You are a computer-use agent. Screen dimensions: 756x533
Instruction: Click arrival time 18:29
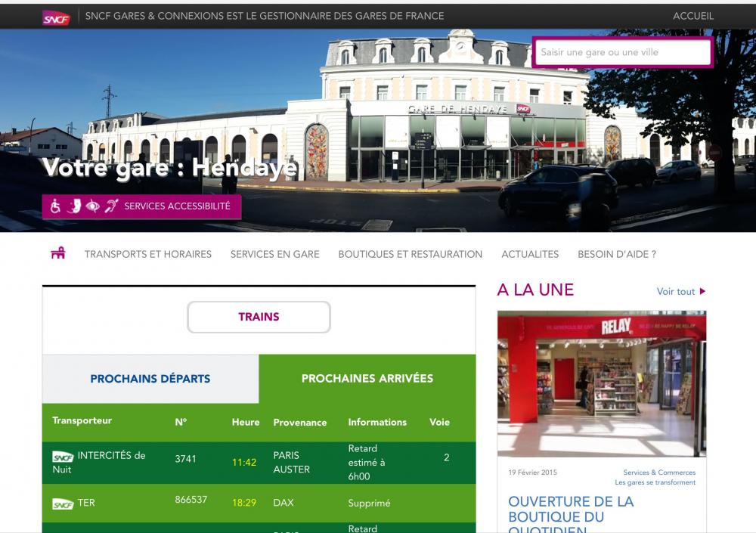(244, 503)
